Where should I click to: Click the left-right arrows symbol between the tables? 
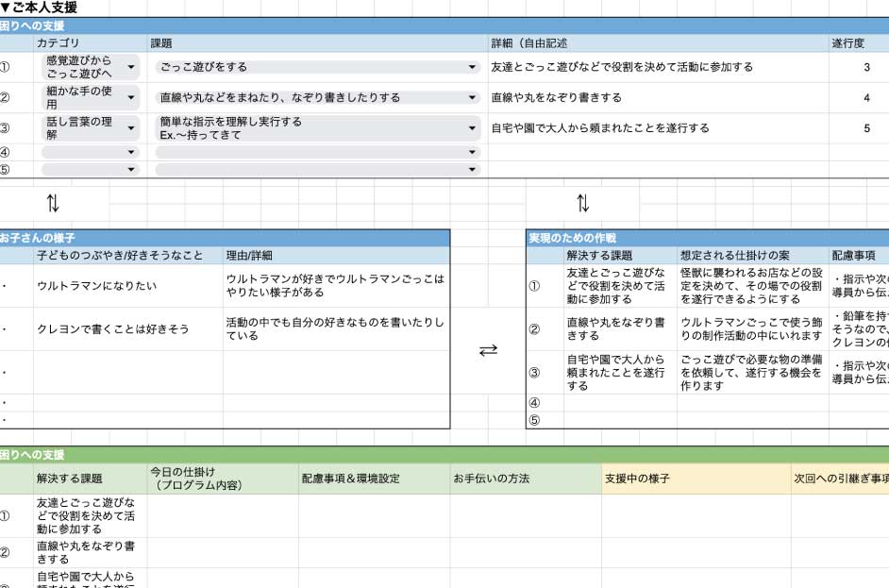point(488,350)
